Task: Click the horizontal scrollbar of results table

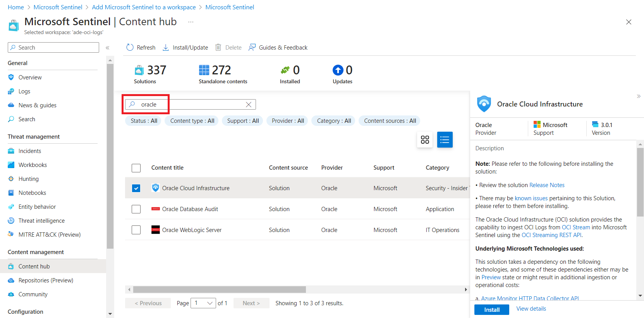Action: click(x=219, y=289)
